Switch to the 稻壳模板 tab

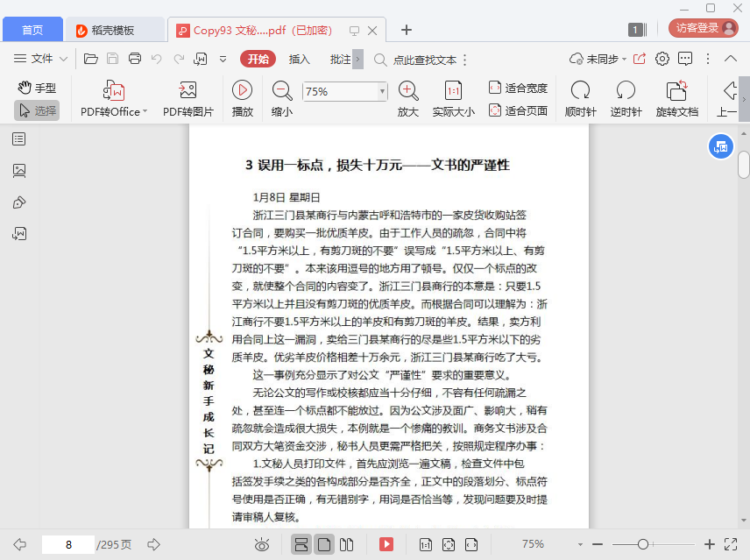(x=112, y=30)
